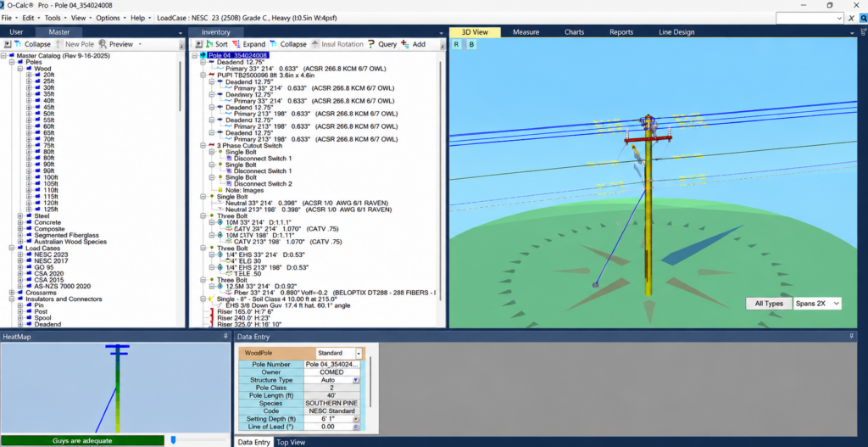Toggle the B button in 3D View
868x447 pixels.
click(x=471, y=44)
